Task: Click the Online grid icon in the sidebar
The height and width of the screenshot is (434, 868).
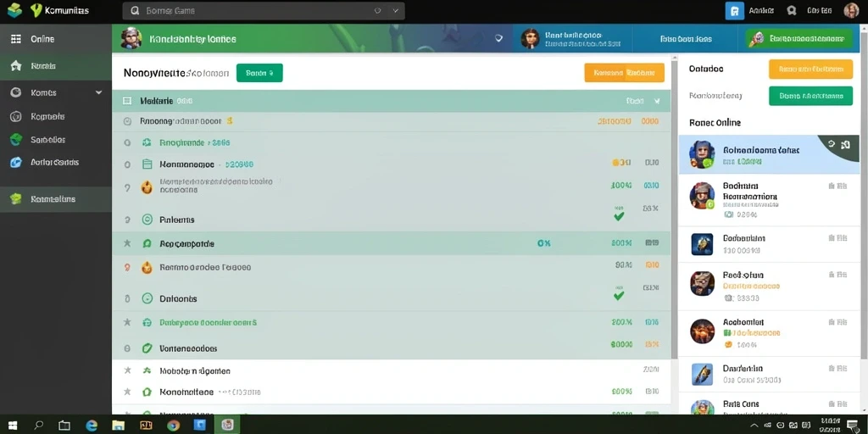Action: (16, 39)
